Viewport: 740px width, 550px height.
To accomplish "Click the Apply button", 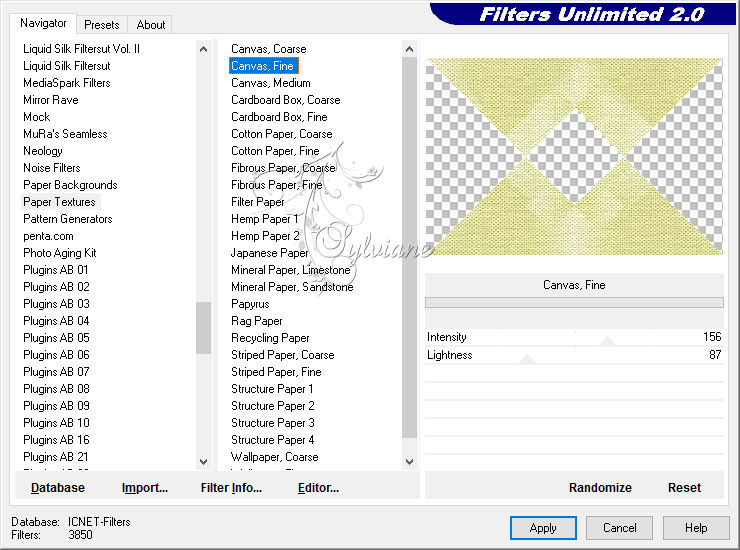I will pyautogui.click(x=543, y=528).
